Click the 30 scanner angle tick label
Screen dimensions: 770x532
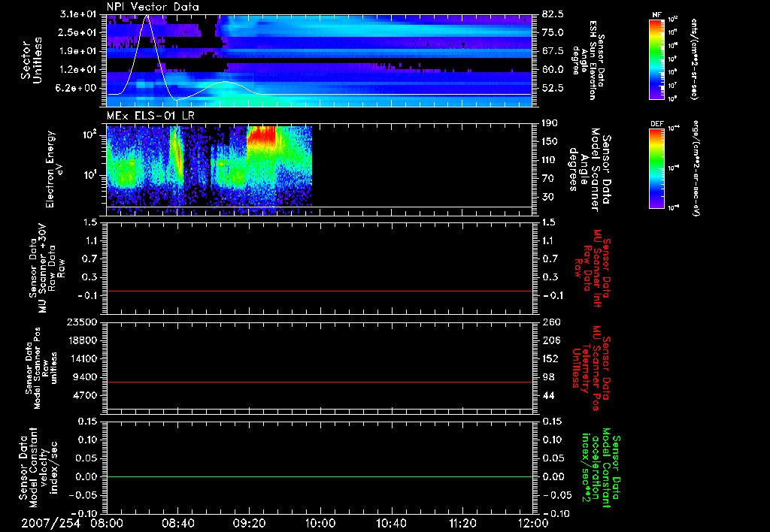coord(547,197)
